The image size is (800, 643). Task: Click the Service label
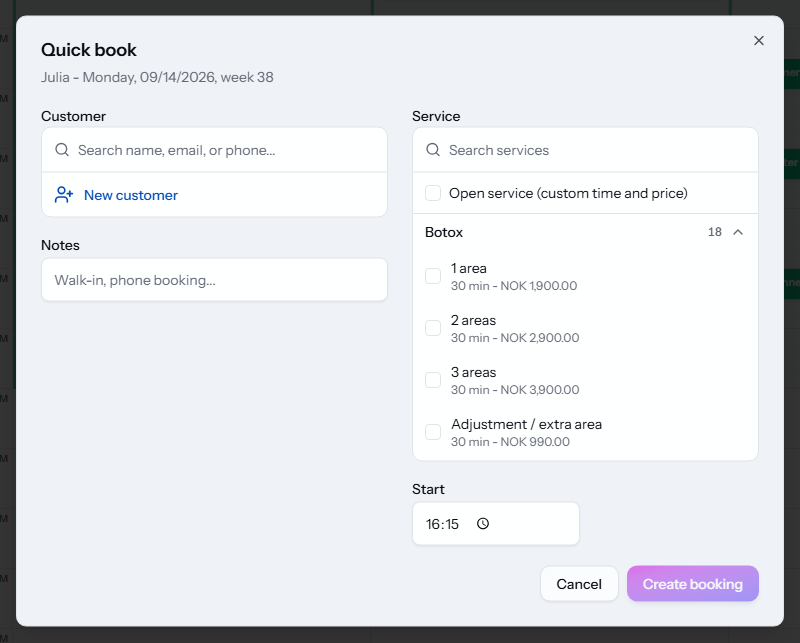pos(436,116)
